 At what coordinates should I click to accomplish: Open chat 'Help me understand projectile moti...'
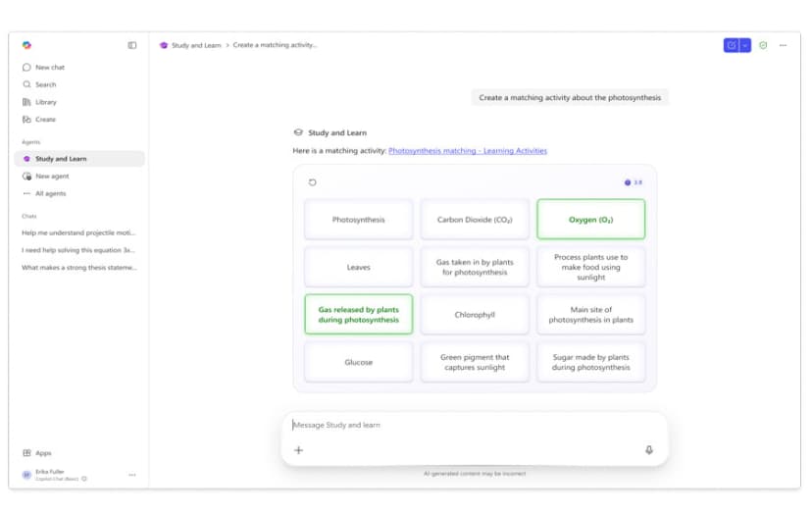[78, 232]
